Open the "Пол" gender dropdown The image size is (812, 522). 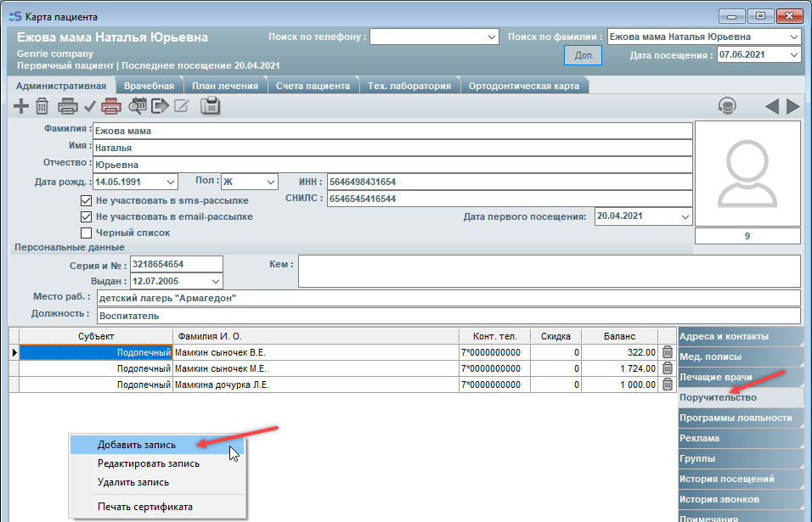270,182
